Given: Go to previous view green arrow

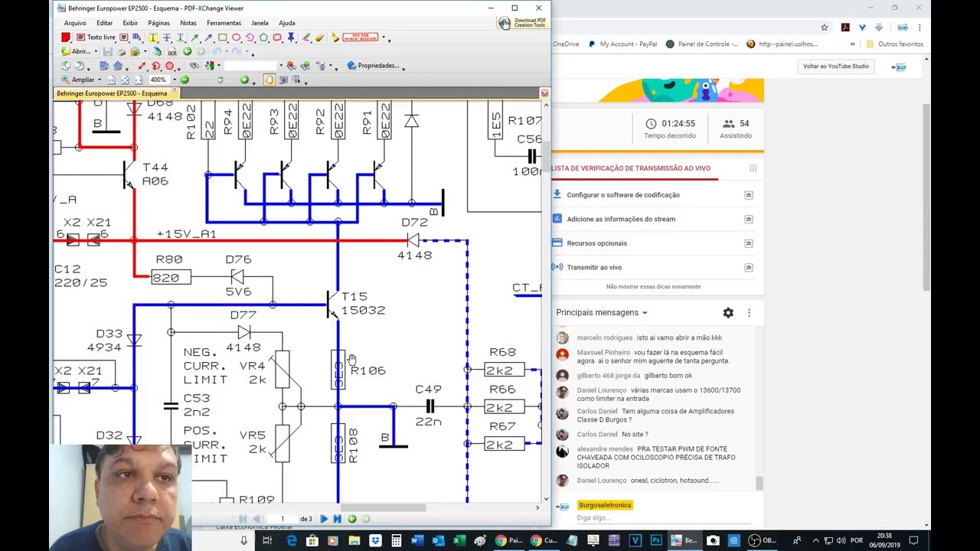Looking at the screenshot, I should 187,51.
